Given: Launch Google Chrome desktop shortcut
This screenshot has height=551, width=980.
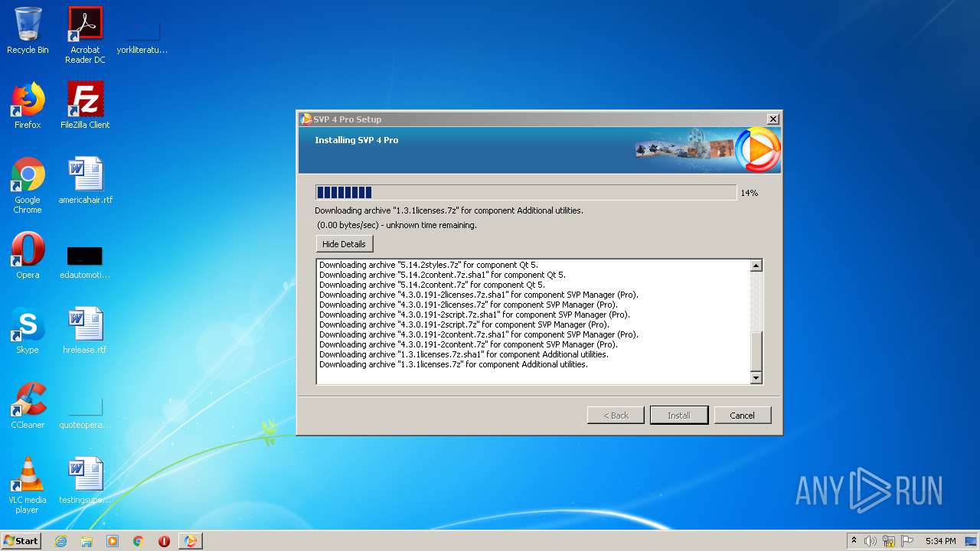Looking at the screenshot, I should pyautogui.click(x=28, y=185).
